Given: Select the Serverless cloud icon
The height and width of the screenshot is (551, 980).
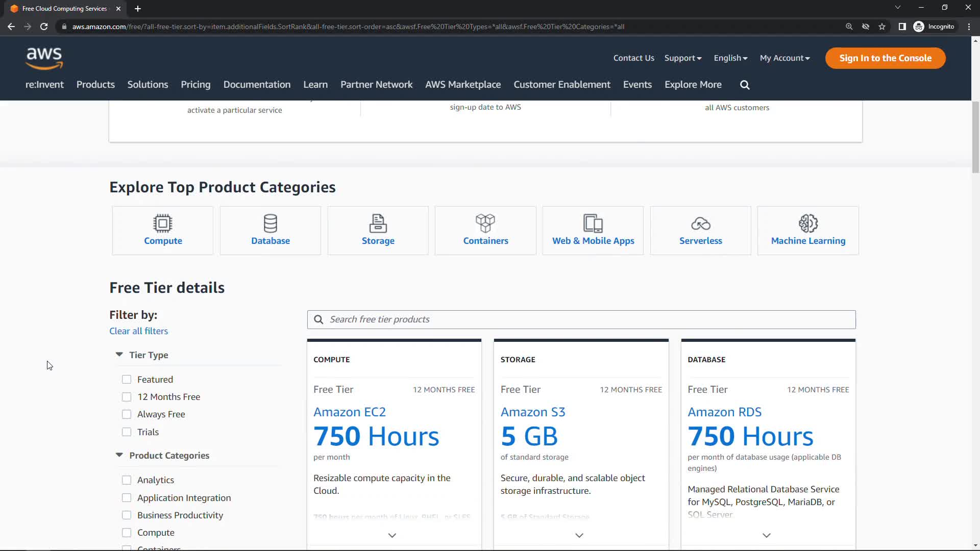Looking at the screenshot, I should click(x=700, y=223).
